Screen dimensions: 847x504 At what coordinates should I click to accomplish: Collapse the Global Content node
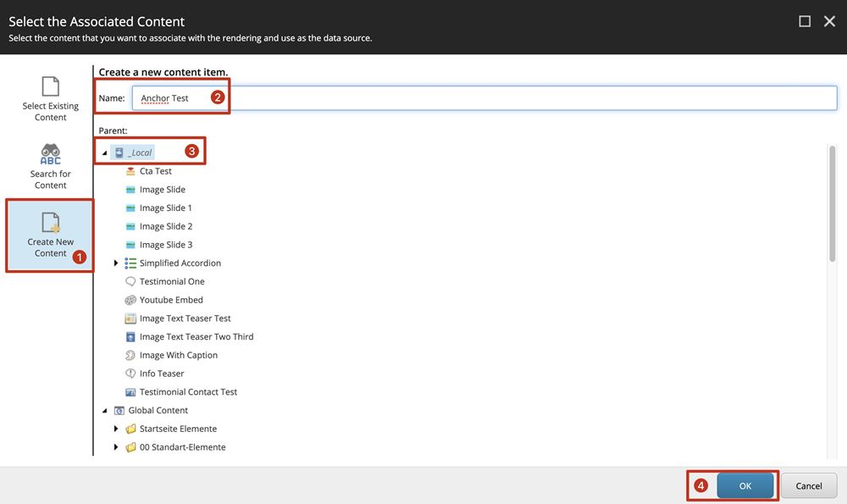click(x=105, y=411)
